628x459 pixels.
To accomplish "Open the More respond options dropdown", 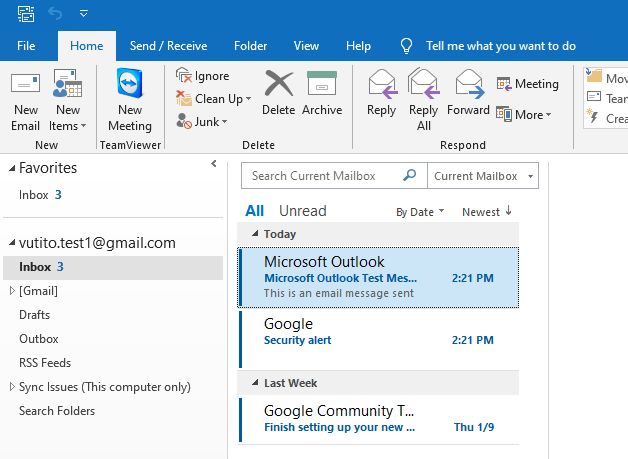I will pyautogui.click(x=523, y=115).
